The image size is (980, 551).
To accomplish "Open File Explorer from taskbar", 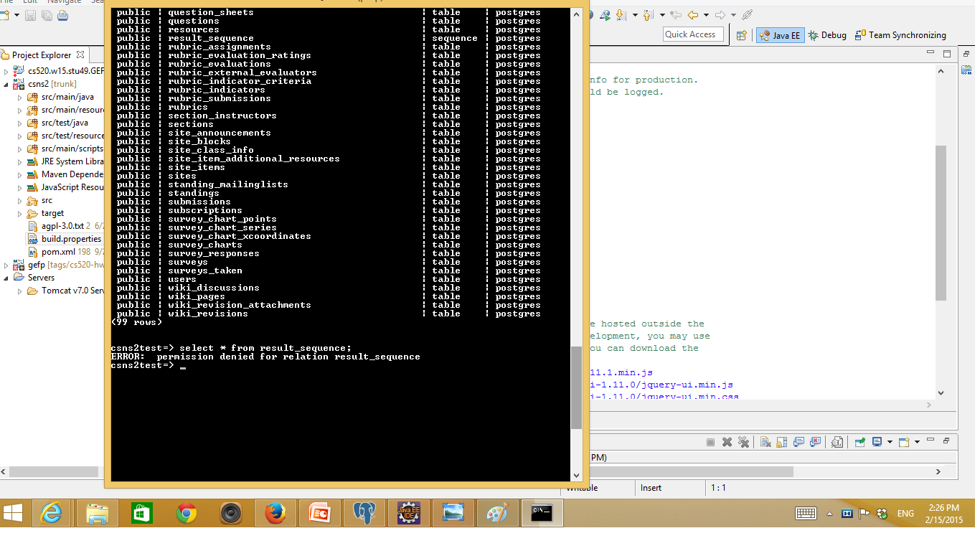I will click(x=97, y=513).
